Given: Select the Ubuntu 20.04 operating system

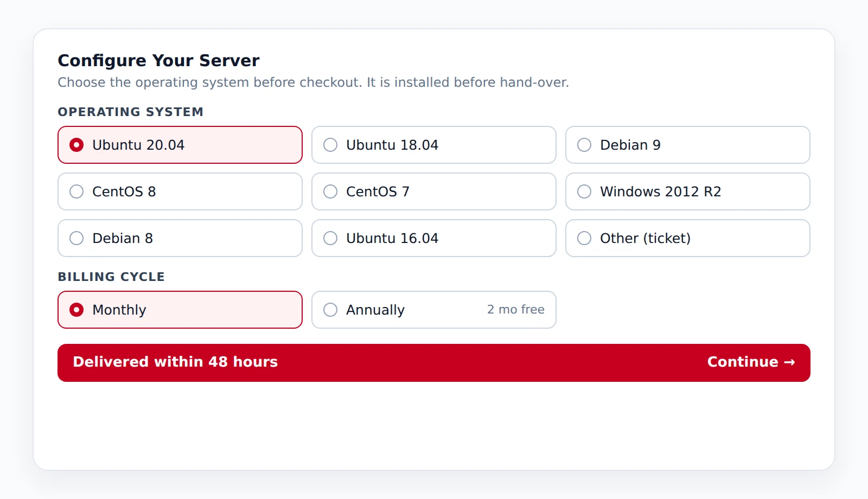Looking at the screenshot, I should click(180, 145).
